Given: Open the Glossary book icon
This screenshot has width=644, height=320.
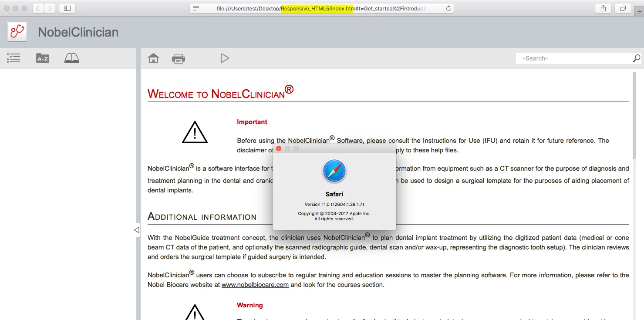Looking at the screenshot, I should pyautogui.click(x=72, y=58).
